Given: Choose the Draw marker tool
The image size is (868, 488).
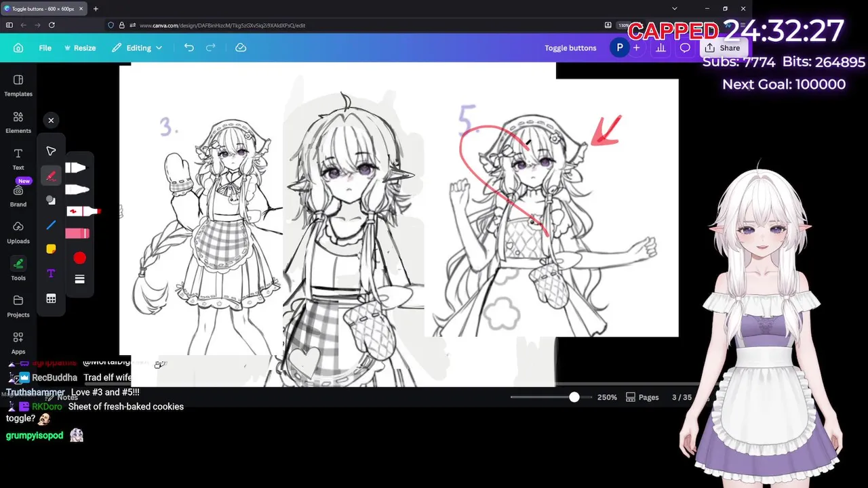Looking at the screenshot, I should 51,176.
